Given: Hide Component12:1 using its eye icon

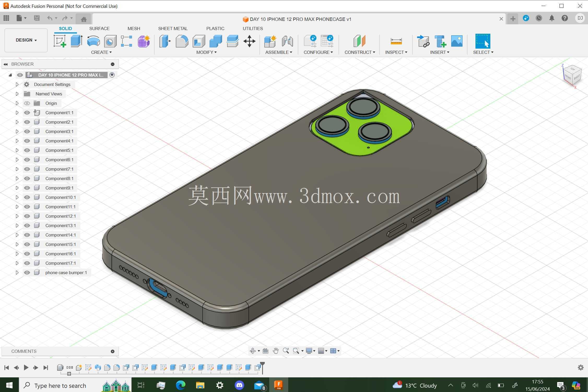Looking at the screenshot, I should click(27, 216).
